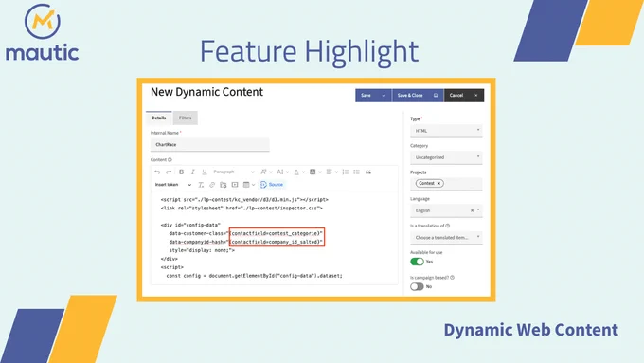The width and height of the screenshot is (644, 363).
Task: Click the stylesheet link line in editor
Action: click(241, 208)
